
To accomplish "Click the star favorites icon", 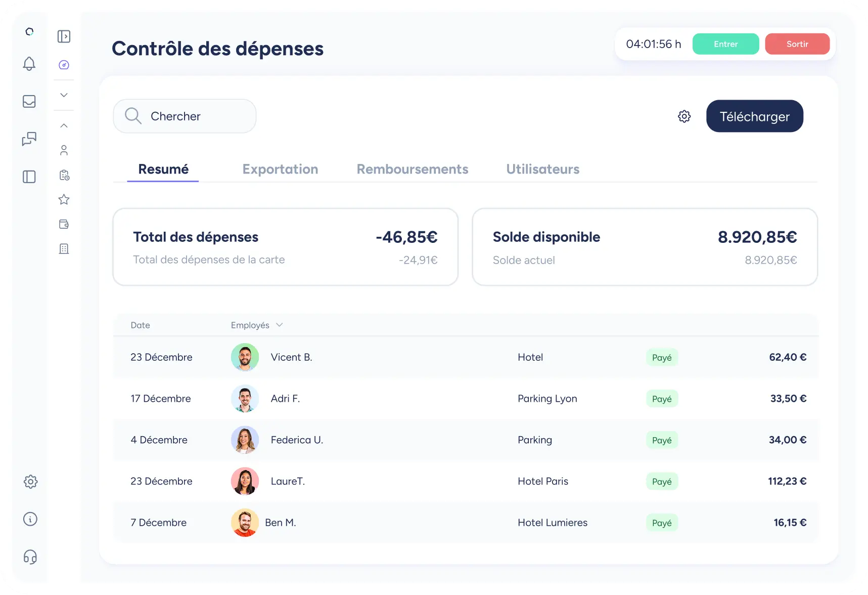I will coord(64,199).
